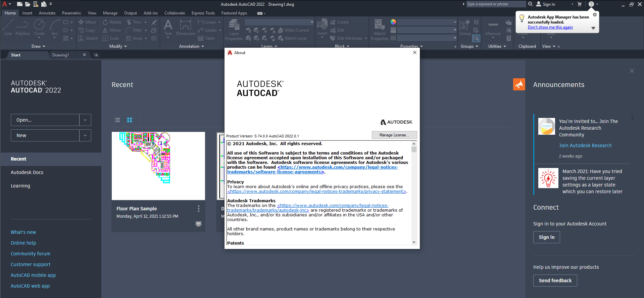The height and width of the screenshot is (298, 644).
Task: Click the Move tool in Modify panel
Action: pyautogui.click(x=87, y=22)
